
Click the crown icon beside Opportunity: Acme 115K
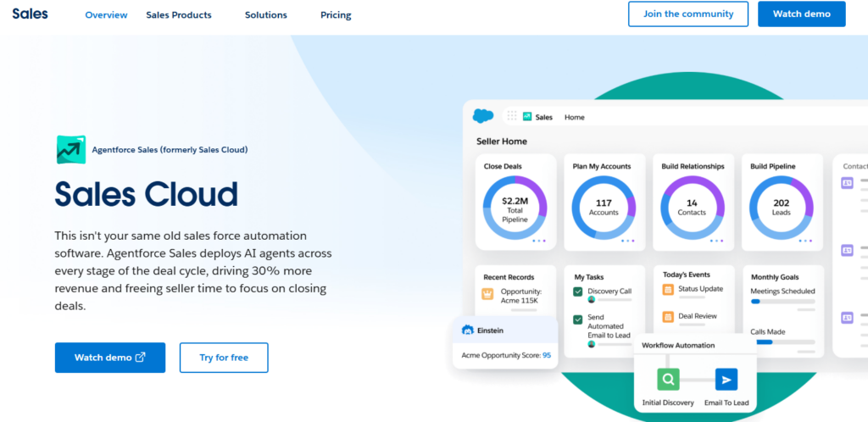tap(487, 294)
